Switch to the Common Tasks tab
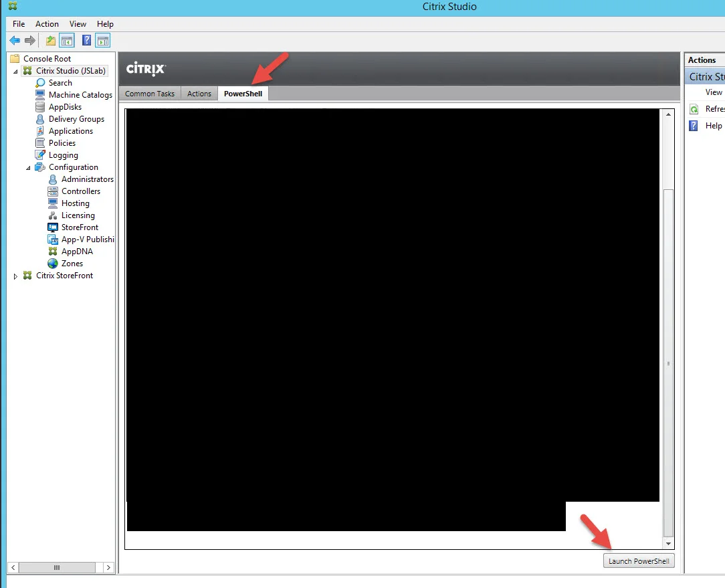725x588 pixels. 150,94
